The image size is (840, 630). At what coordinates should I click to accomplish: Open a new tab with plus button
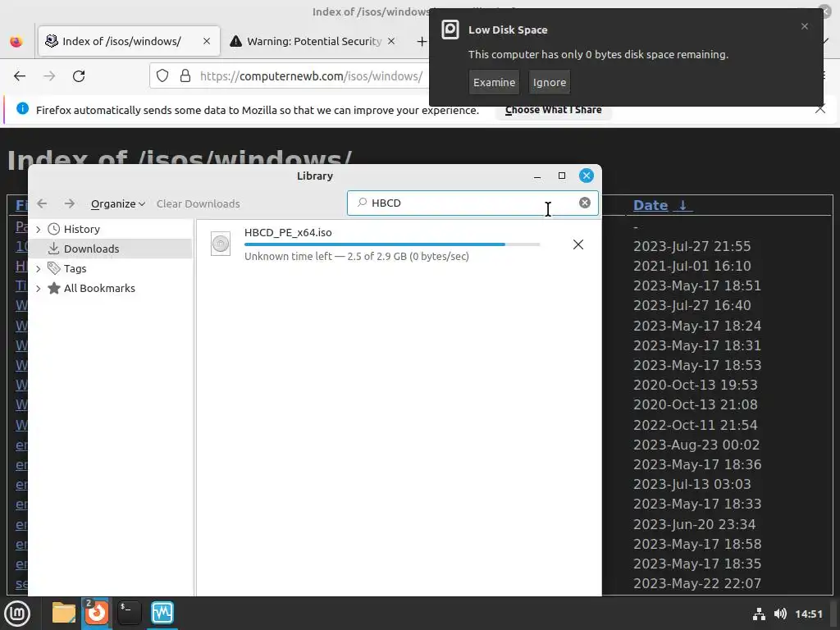click(x=422, y=41)
